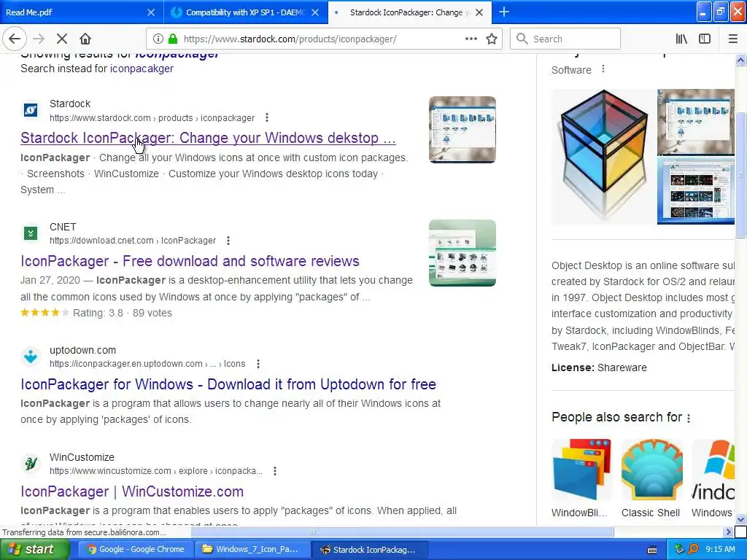Open options menu for WinCustomize result
This screenshot has height=560, width=747.
(x=275, y=471)
